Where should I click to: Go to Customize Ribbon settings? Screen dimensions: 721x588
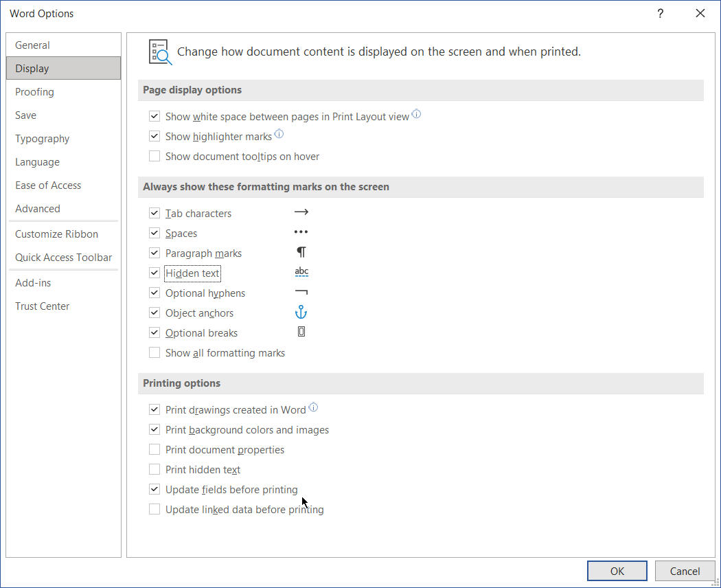click(x=56, y=234)
